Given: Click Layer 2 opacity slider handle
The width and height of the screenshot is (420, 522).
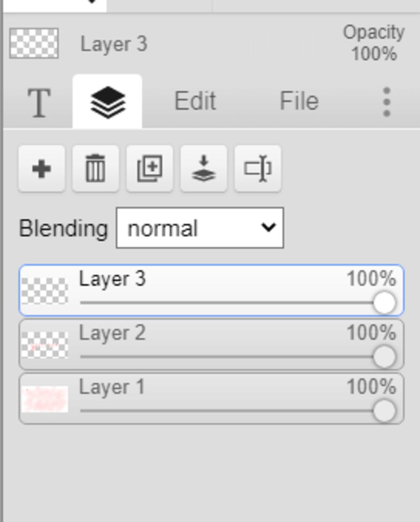Looking at the screenshot, I should point(384,357).
